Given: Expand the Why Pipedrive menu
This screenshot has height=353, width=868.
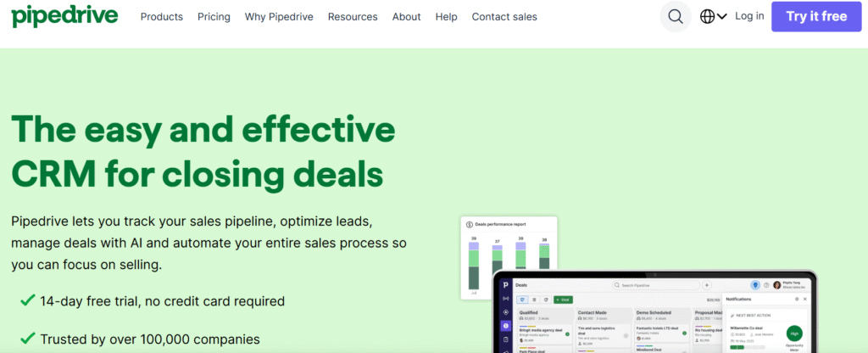Looking at the screenshot, I should point(279,17).
